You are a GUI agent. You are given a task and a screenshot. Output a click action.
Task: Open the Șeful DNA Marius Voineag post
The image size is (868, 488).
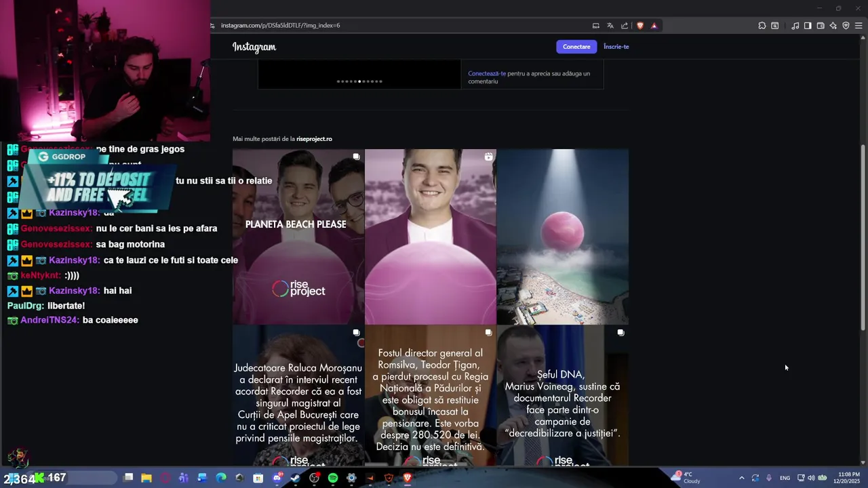coord(563,396)
